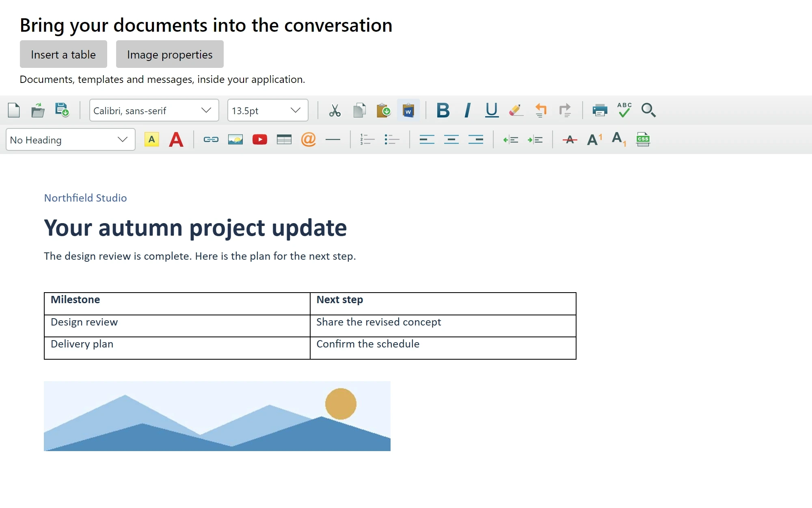The width and height of the screenshot is (812, 508).
Task: Toggle Paste from Word mode
Action: (x=408, y=110)
